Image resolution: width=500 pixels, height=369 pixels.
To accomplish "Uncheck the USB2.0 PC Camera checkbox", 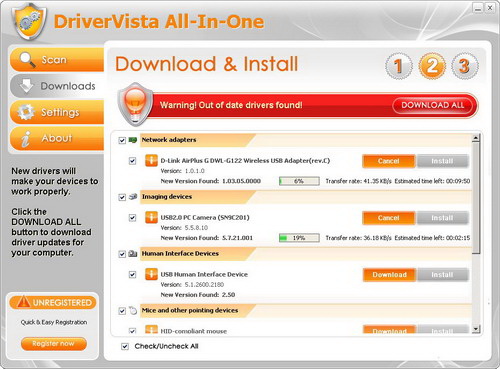I will 132,218.
